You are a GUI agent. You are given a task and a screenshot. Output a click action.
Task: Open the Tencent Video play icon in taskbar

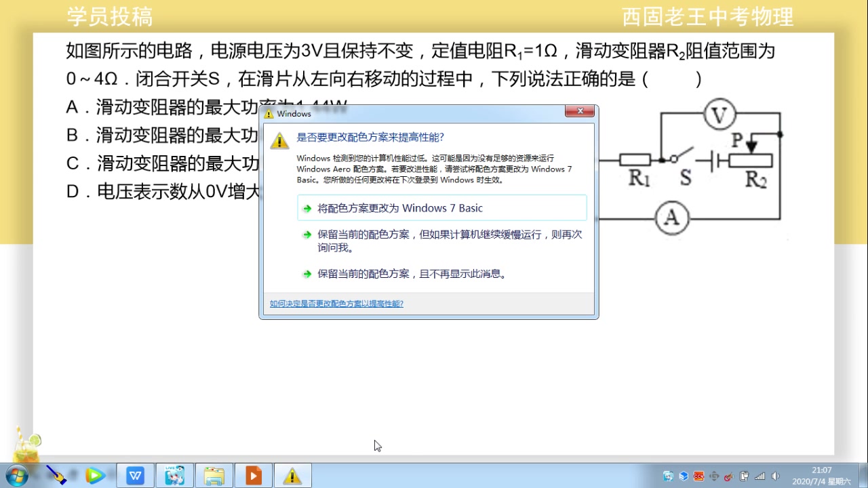pos(95,475)
